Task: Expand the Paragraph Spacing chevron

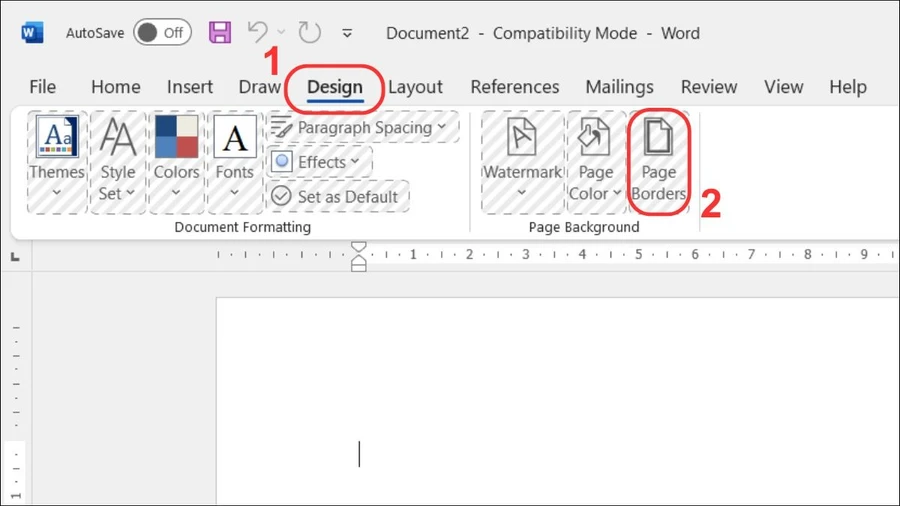Action: tap(441, 126)
